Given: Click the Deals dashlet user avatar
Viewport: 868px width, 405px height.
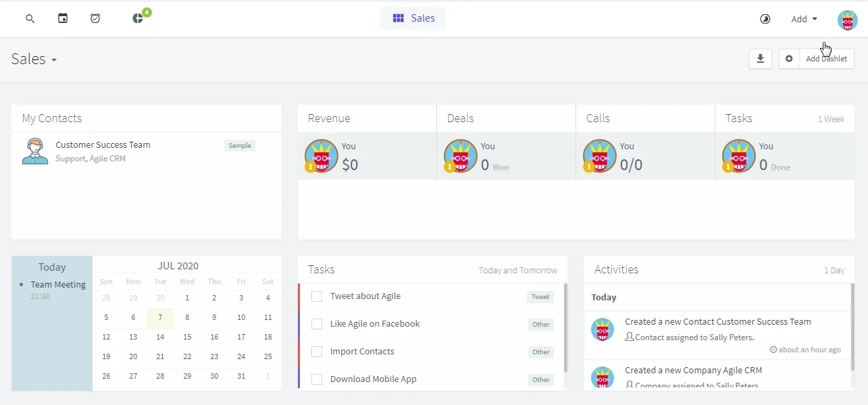Looking at the screenshot, I should [x=461, y=156].
